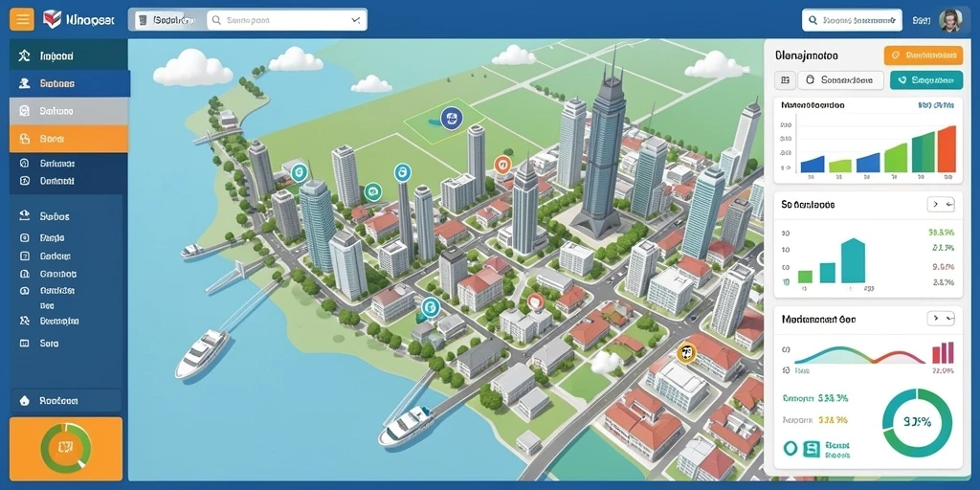Screen dimensions: 980x490
Task: Click the icon on the gray highlighted sidebar item
Action: [x=24, y=111]
